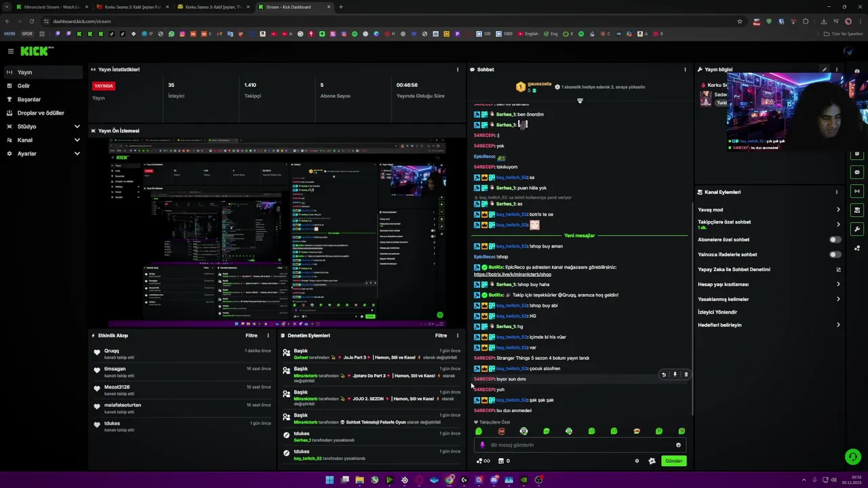Bookmark this page with the star icon

[x=740, y=21]
